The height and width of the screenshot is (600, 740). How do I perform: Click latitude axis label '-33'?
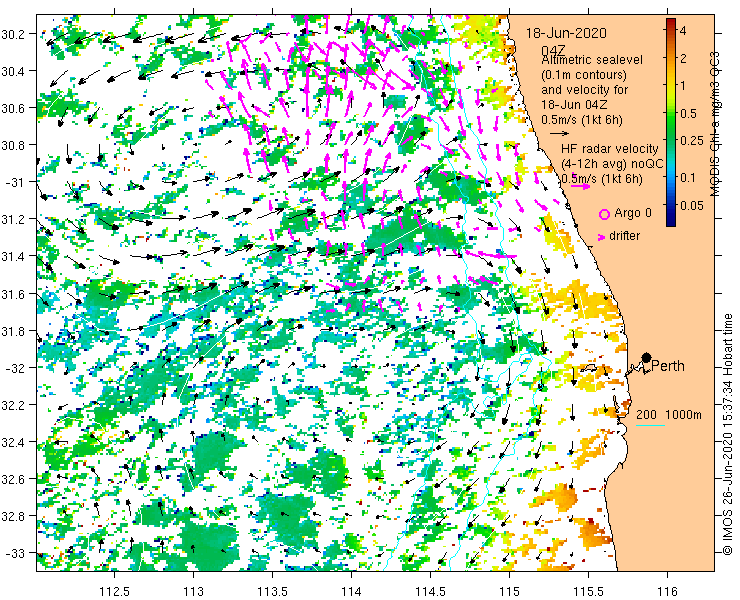click(15, 553)
